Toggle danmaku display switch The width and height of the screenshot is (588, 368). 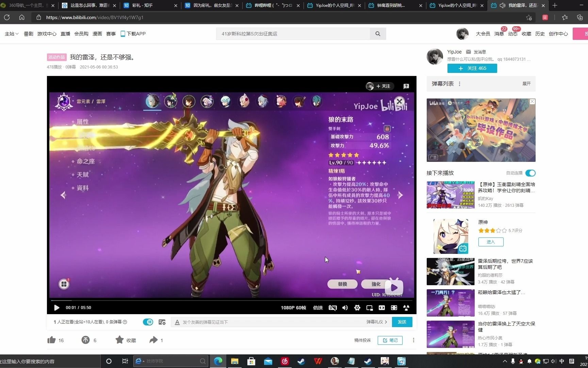[148, 322]
